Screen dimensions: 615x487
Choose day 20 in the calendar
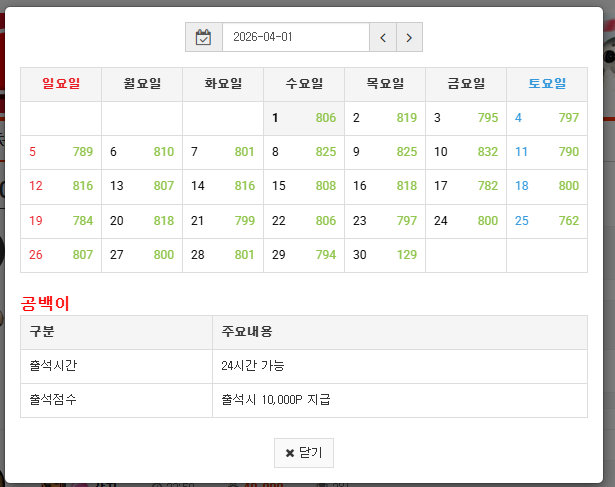tap(142, 221)
